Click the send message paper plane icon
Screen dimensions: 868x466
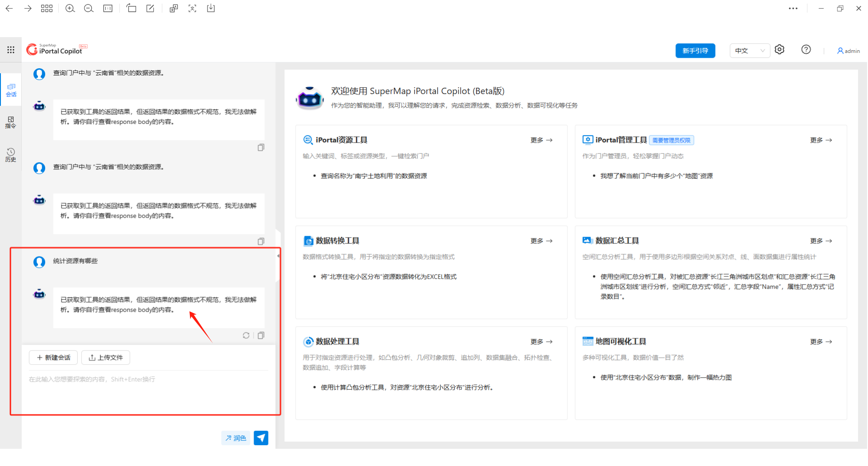(x=261, y=438)
